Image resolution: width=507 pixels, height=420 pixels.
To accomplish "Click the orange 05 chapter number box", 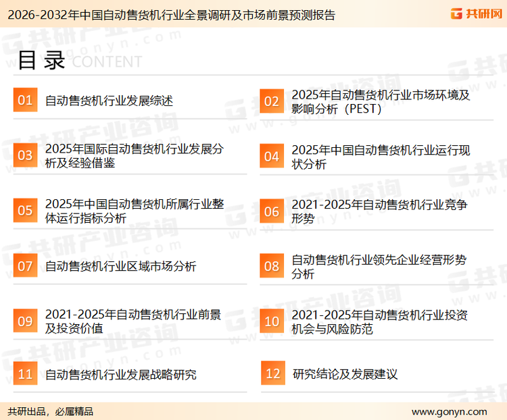I will tap(25, 210).
